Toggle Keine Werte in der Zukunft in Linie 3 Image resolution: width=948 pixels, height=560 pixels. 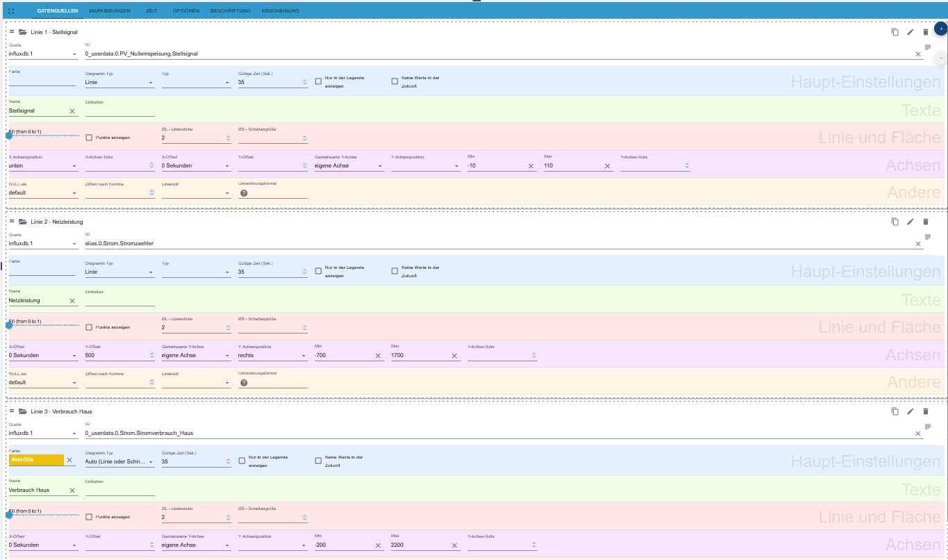[318, 461]
